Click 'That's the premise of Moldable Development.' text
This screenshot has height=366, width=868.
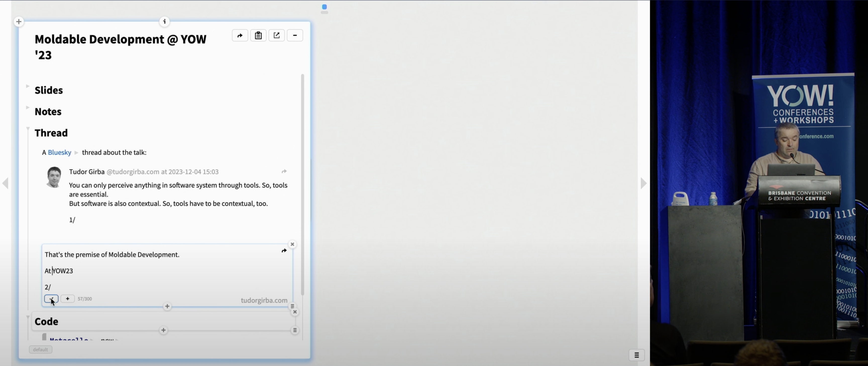(112, 255)
